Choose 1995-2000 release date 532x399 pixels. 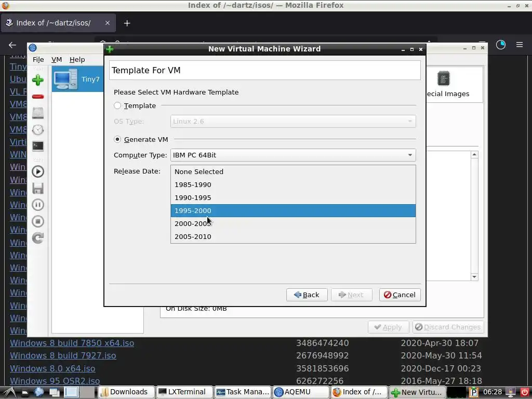pos(293,211)
